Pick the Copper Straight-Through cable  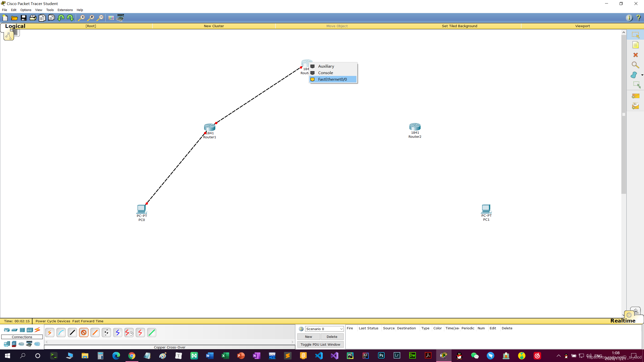[72, 333]
